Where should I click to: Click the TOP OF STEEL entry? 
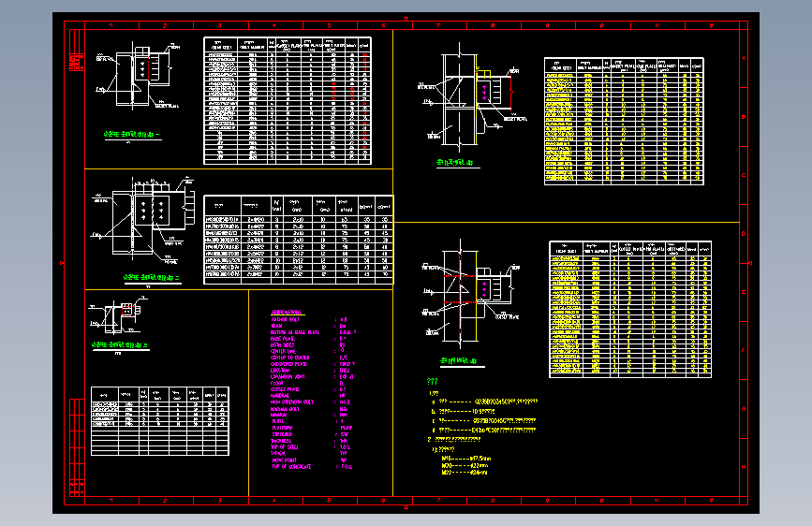(x=310, y=447)
